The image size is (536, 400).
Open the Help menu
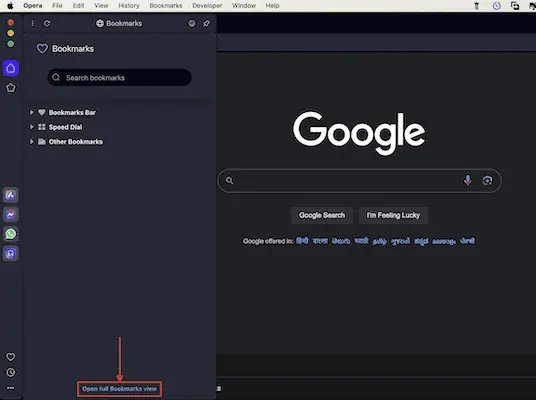coord(272,5)
